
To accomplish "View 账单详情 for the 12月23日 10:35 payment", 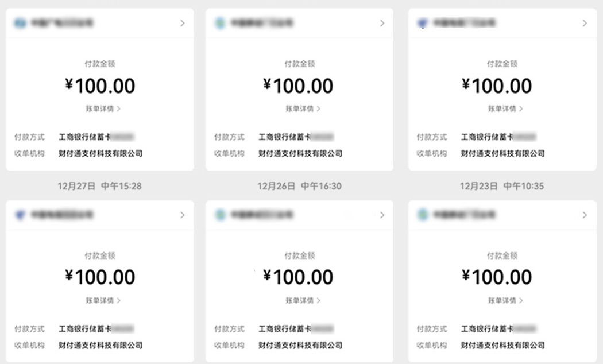I will pos(505,300).
